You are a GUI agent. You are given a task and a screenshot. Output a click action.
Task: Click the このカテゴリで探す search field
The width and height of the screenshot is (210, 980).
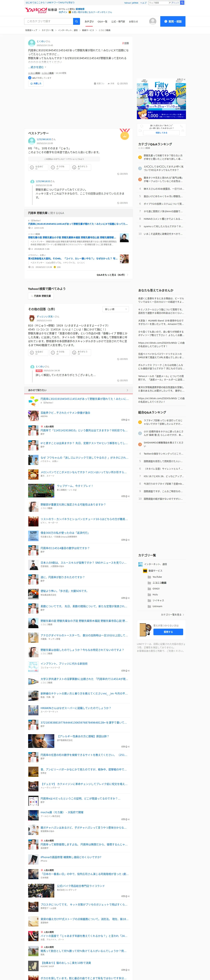(x=49, y=21)
